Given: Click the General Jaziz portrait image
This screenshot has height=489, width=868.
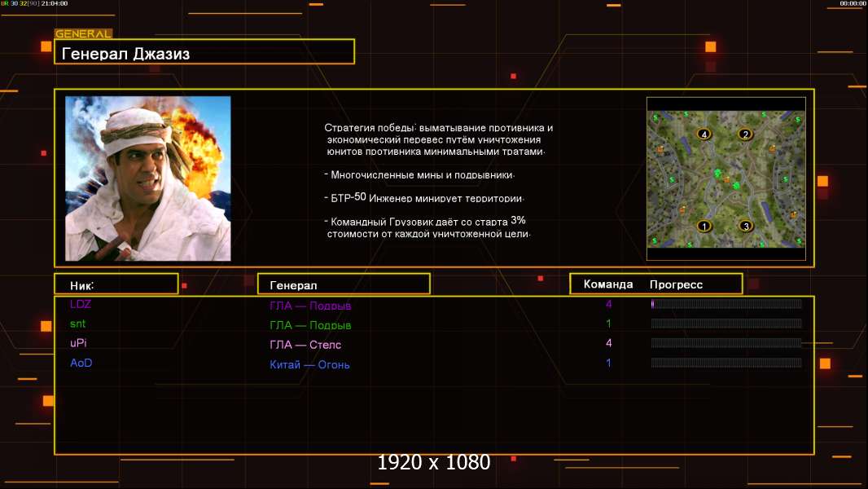Looking at the screenshot, I should tap(148, 178).
